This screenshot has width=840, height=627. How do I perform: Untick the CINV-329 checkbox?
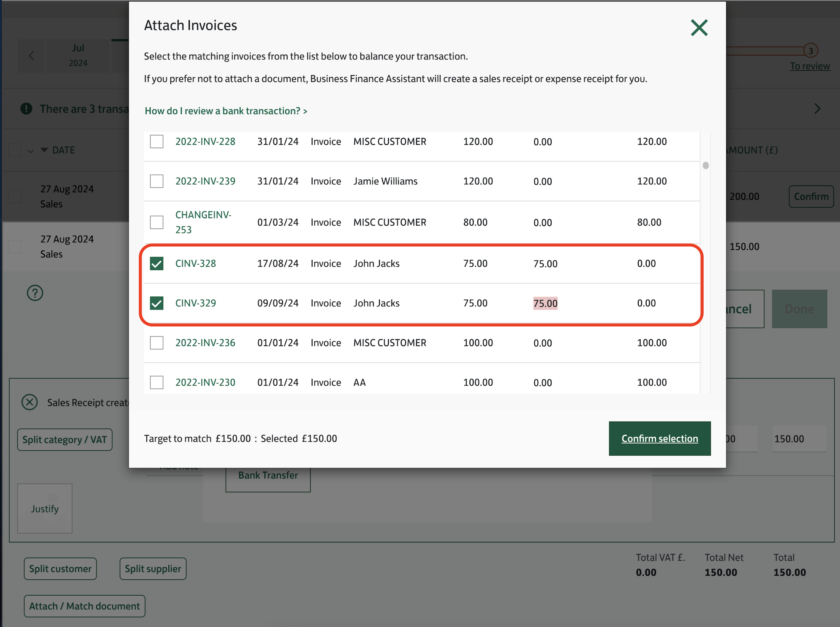coord(156,303)
